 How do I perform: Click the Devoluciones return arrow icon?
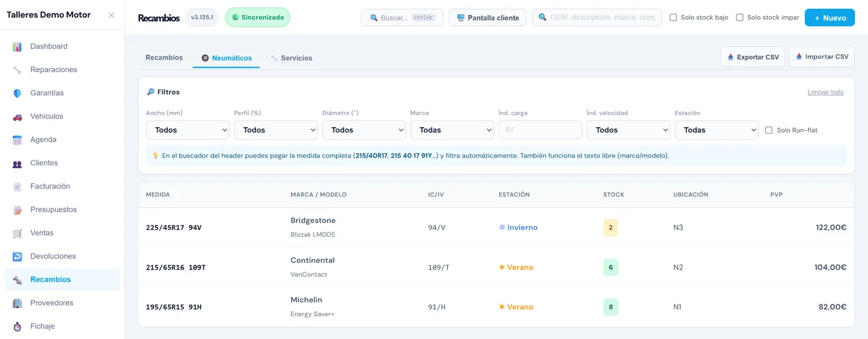[17, 257]
